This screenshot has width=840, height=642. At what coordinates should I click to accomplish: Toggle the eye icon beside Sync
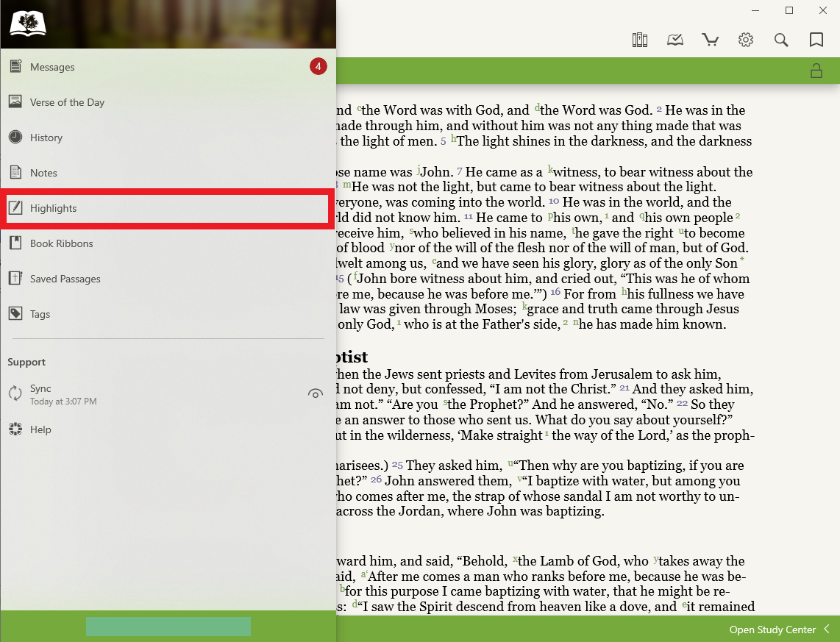click(315, 394)
